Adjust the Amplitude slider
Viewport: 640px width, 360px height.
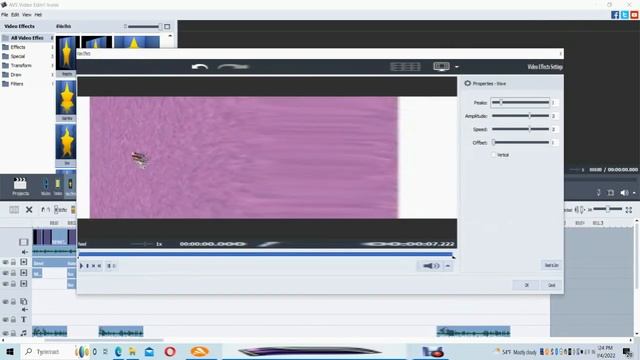pos(520,116)
